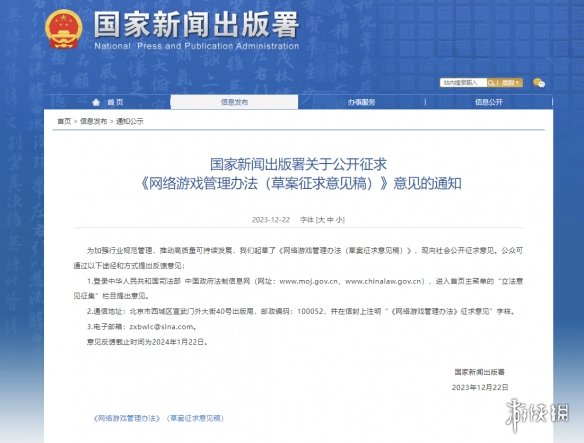Open the 《网络游戏管理办法》(草案征求意见稿) attachment link
584x443 pixels.
pos(159,418)
